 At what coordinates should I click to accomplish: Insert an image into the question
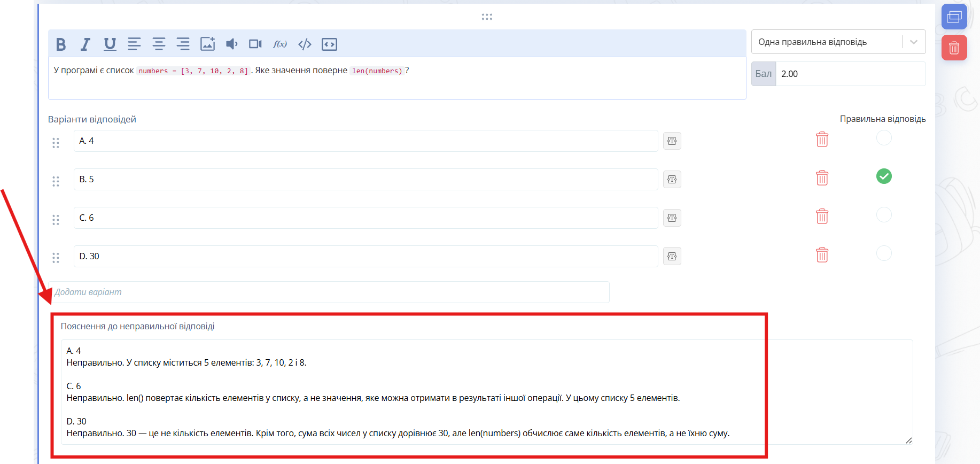[x=207, y=44]
